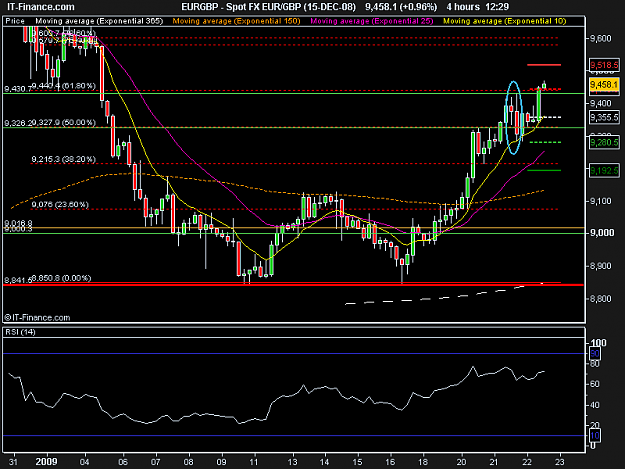Image resolution: width=625 pixels, height=469 pixels.
Task: Select the 9,076 (23.60%) Fibonacci label
Action: (60, 204)
